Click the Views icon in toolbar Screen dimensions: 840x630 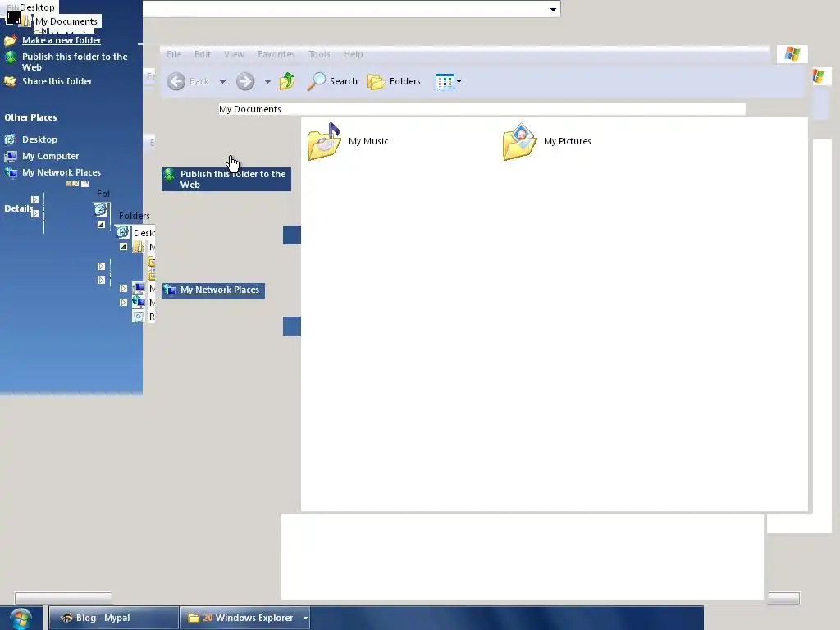pyautogui.click(x=445, y=81)
